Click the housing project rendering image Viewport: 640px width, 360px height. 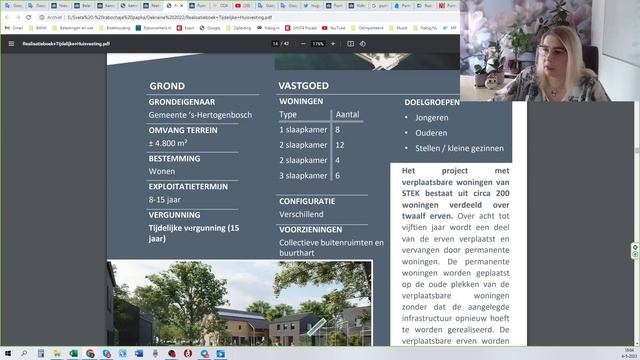click(240, 303)
